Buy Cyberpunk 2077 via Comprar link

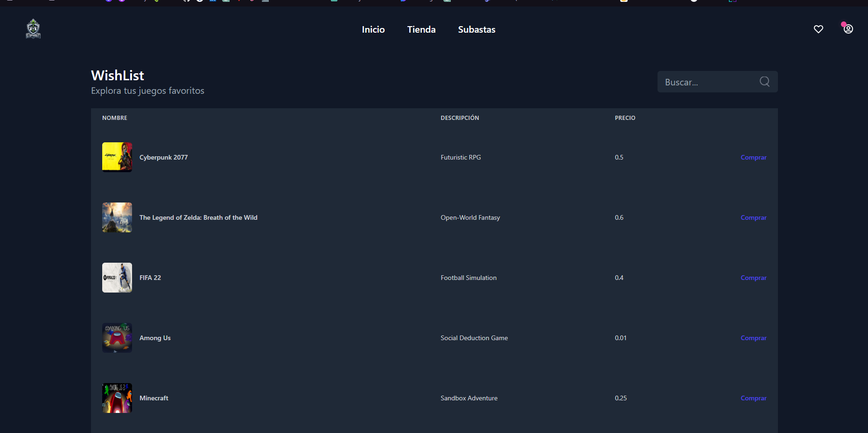click(753, 157)
